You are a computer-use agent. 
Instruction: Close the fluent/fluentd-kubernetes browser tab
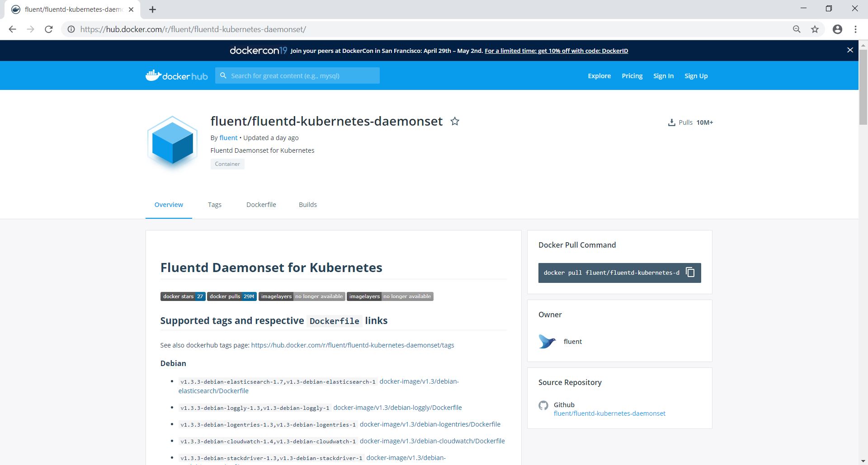131,9
